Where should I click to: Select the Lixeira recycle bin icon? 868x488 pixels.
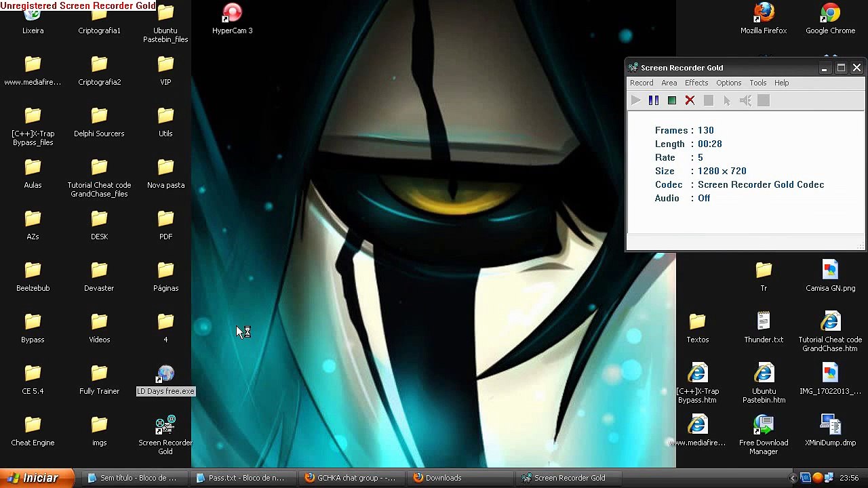pyautogui.click(x=33, y=20)
